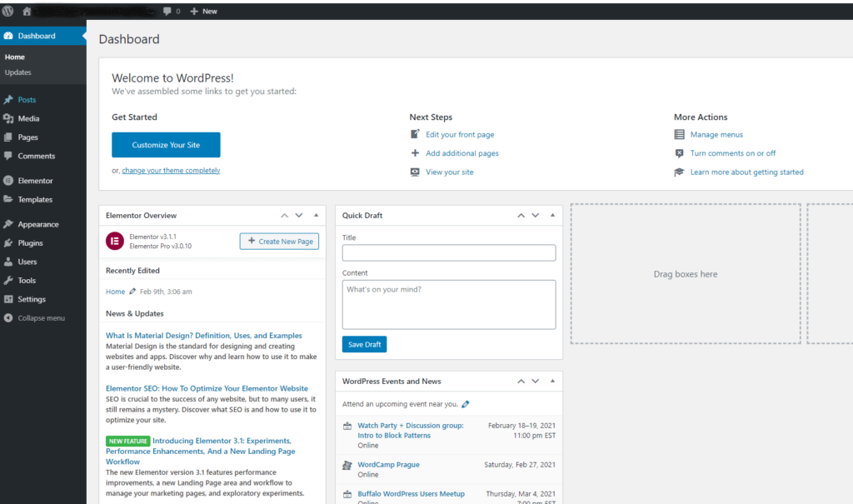This screenshot has height=504, width=853.
Task: Open Manage menus link
Action: click(716, 134)
